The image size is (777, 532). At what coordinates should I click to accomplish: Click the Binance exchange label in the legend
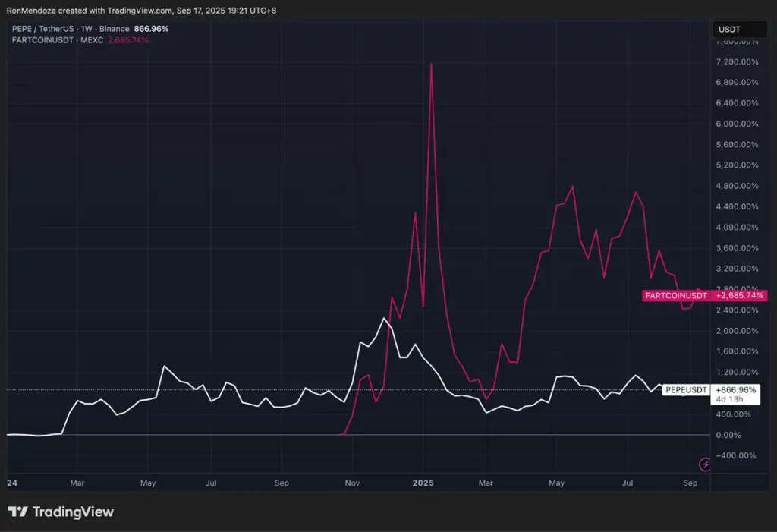coord(114,28)
